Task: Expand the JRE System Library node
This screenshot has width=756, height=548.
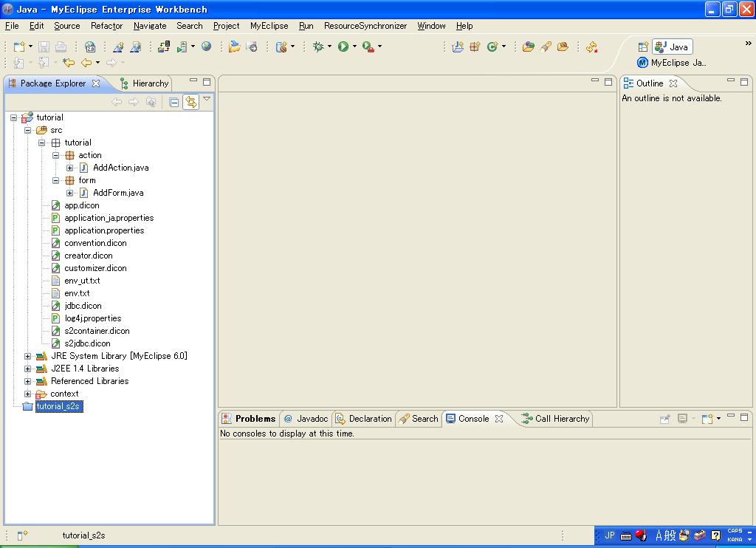Action: click(x=28, y=356)
